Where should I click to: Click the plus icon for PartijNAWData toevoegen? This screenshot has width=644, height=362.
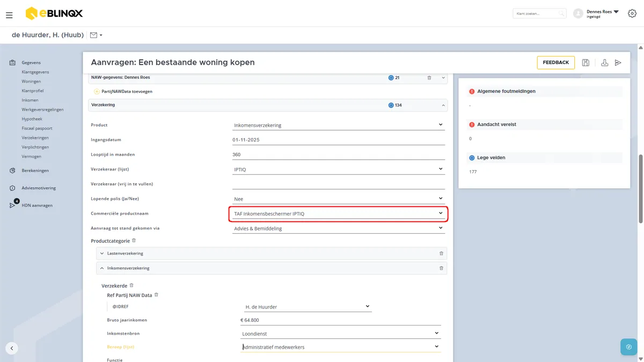pos(97,92)
